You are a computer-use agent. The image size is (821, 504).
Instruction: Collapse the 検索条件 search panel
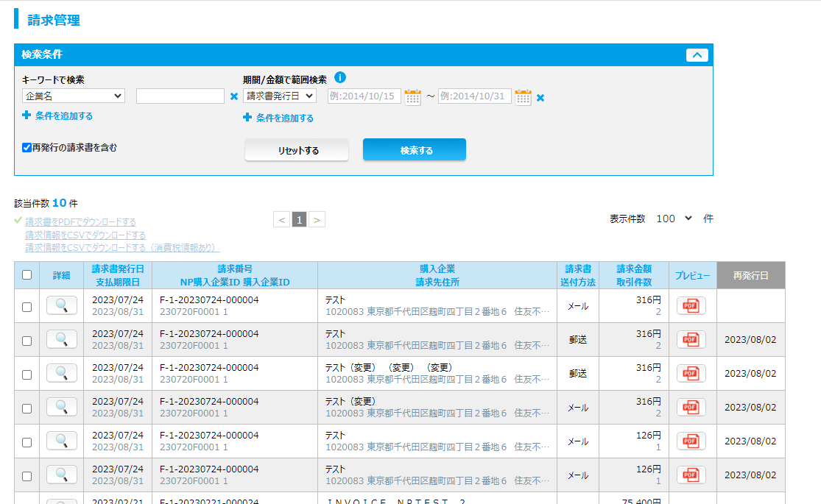(697, 55)
